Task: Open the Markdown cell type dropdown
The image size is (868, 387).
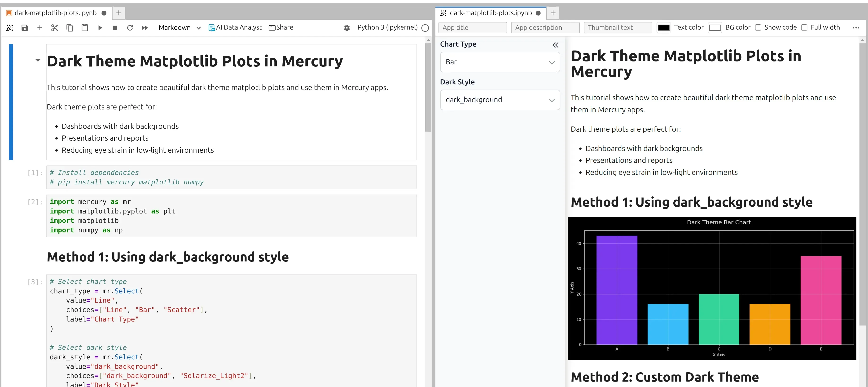Action: (x=180, y=28)
